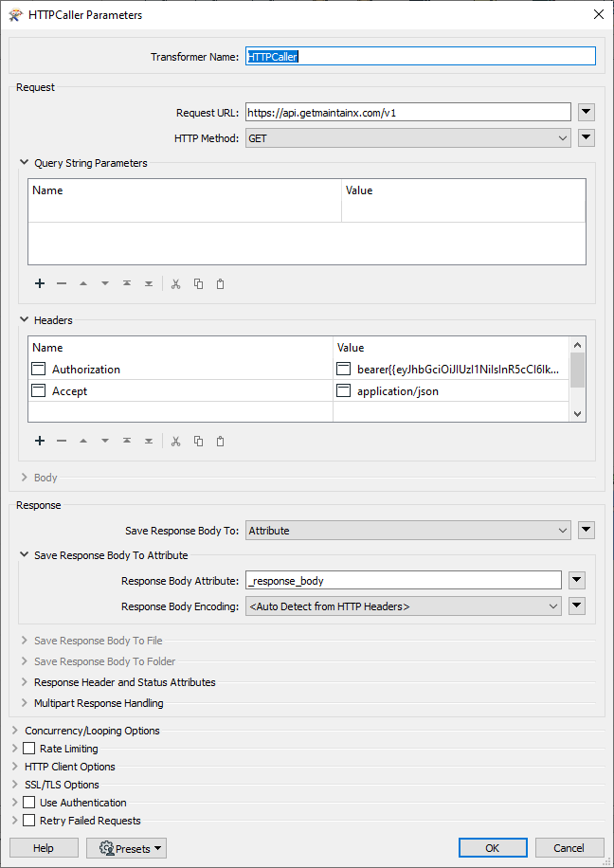Move header row down
This screenshot has height=868, width=614.
coord(104,441)
